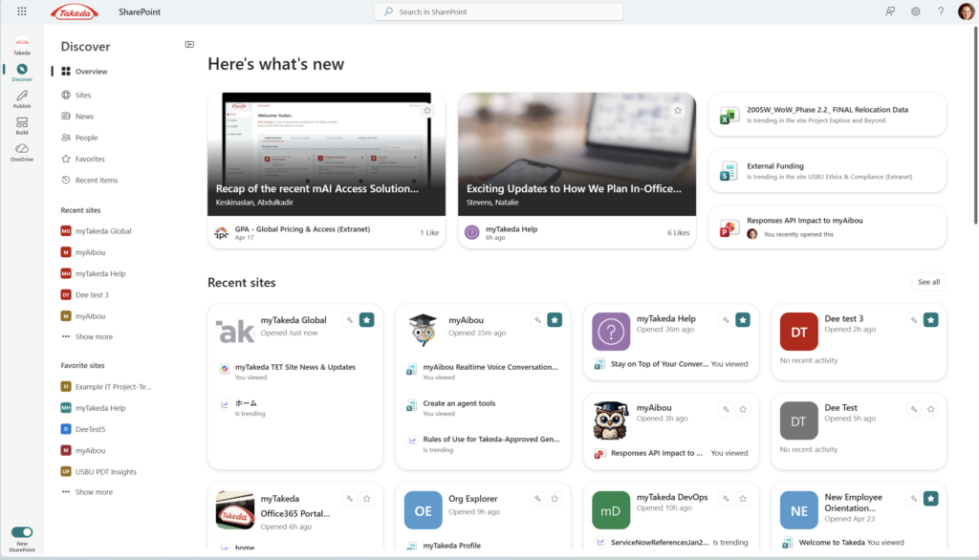
Task: Collapse the Discover navigation panel icon
Action: tap(189, 44)
